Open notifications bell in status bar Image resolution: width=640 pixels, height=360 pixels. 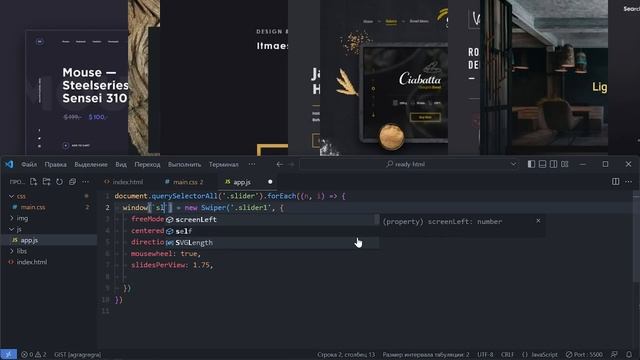(x=629, y=354)
